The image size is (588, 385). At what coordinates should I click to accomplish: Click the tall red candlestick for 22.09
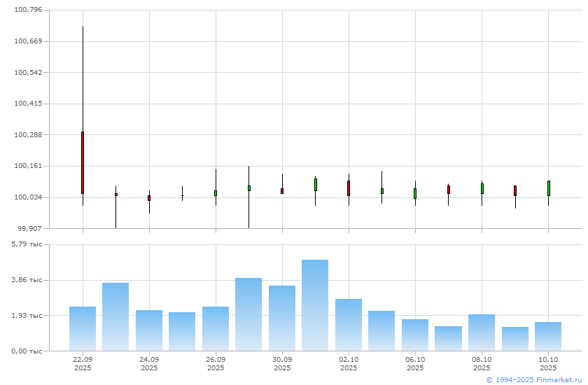(x=83, y=162)
